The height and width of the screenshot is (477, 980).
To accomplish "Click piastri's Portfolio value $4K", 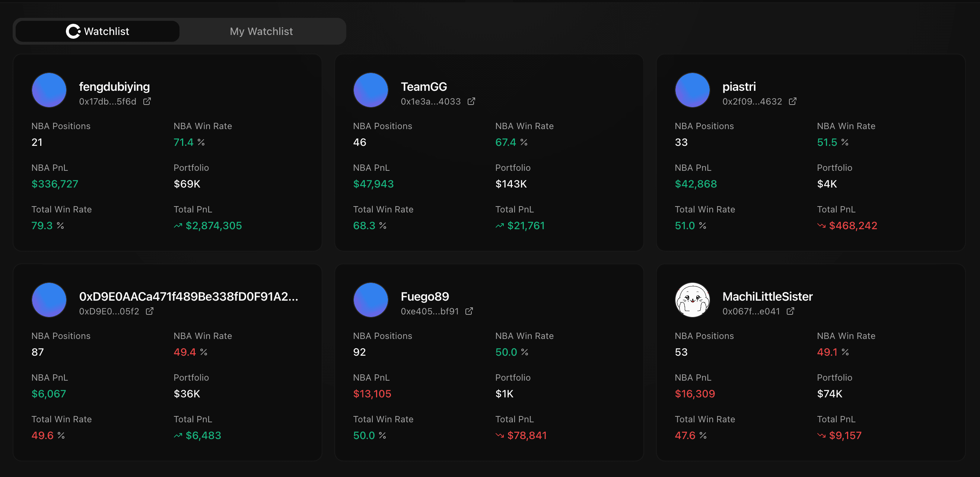I will (x=827, y=184).
